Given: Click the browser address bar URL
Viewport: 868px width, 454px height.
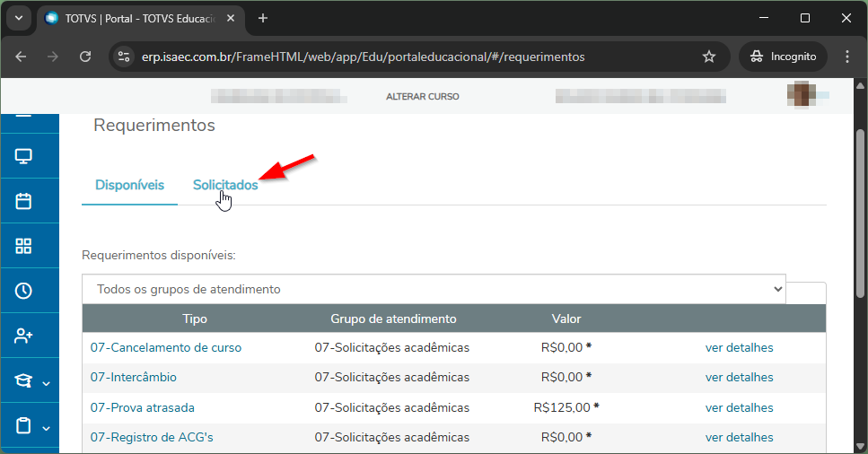Looking at the screenshot, I should tap(363, 57).
